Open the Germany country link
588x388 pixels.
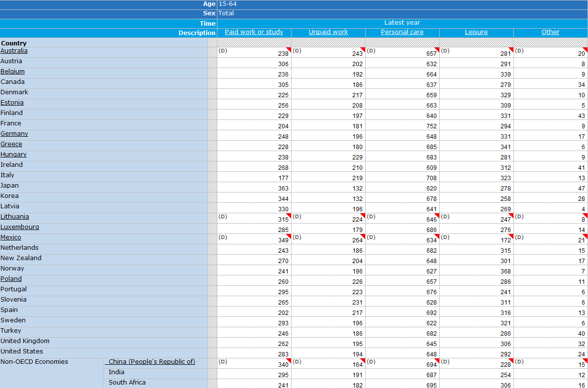(14, 134)
